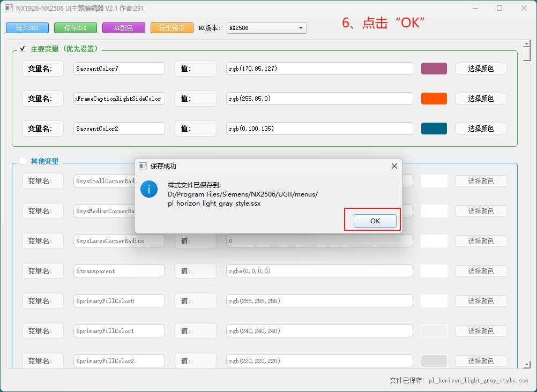Viewport: 537px width, 392px height.
Task: Open the NX版本 dropdown showing NX2506
Action: 266,28
